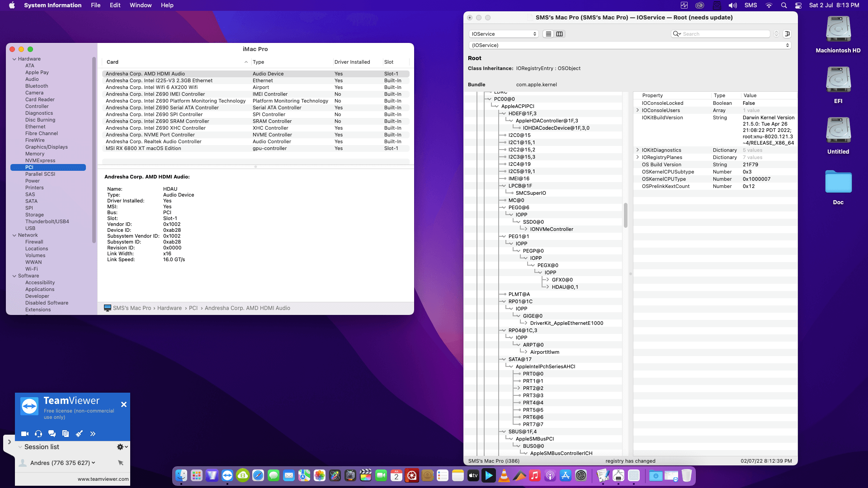Collapse the TeamViewer Session list
The height and width of the screenshot is (488, 868).
(x=20, y=447)
